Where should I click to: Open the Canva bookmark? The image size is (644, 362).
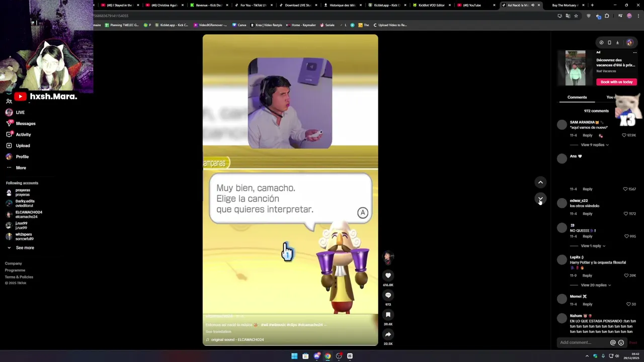pyautogui.click(x=239, y=25)
